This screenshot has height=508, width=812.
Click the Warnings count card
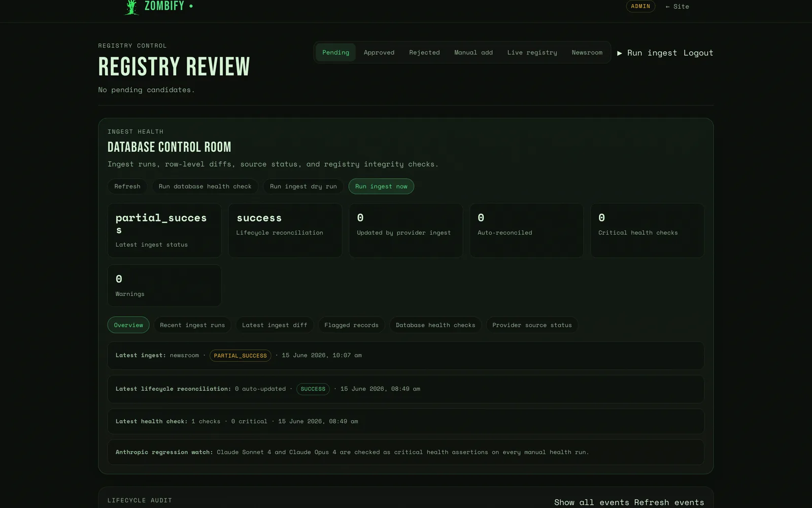tap(164, 285)
